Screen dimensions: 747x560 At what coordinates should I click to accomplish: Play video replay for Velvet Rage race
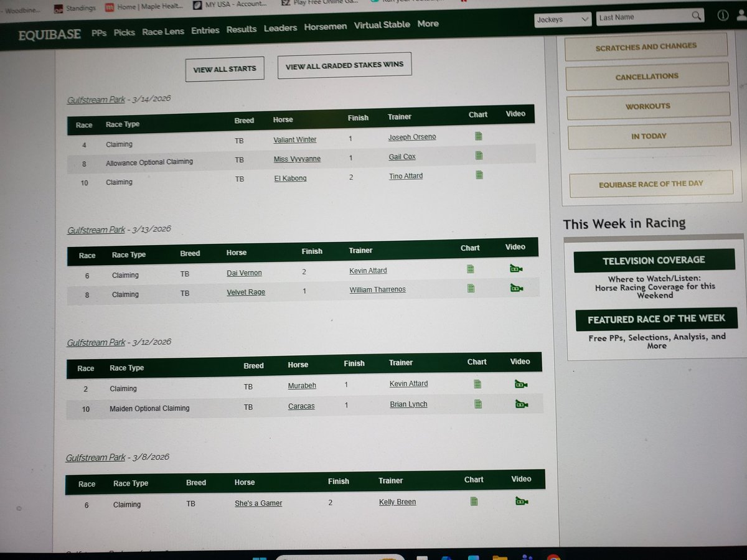516,288
